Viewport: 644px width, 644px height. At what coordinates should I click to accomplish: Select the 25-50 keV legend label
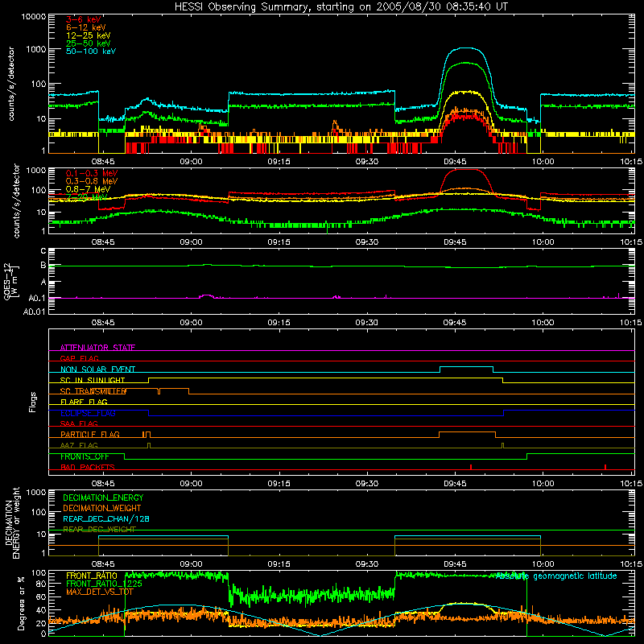coord(89,43)
